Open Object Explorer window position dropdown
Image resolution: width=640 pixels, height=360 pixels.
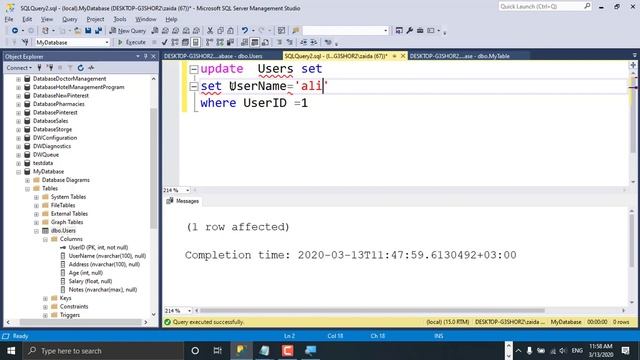click(138, 56)
